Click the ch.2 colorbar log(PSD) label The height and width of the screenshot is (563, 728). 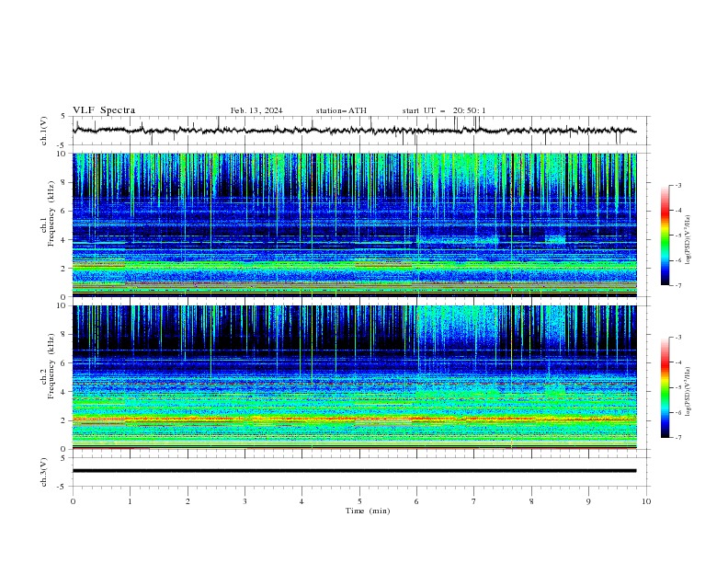pos(688,392)
